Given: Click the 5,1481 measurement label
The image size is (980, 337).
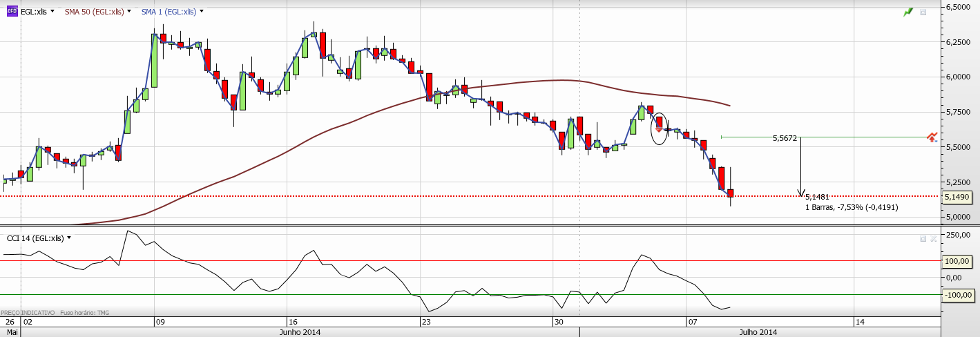Looking at the screenshot, I should pyautogui.click(x=817, y=197).
